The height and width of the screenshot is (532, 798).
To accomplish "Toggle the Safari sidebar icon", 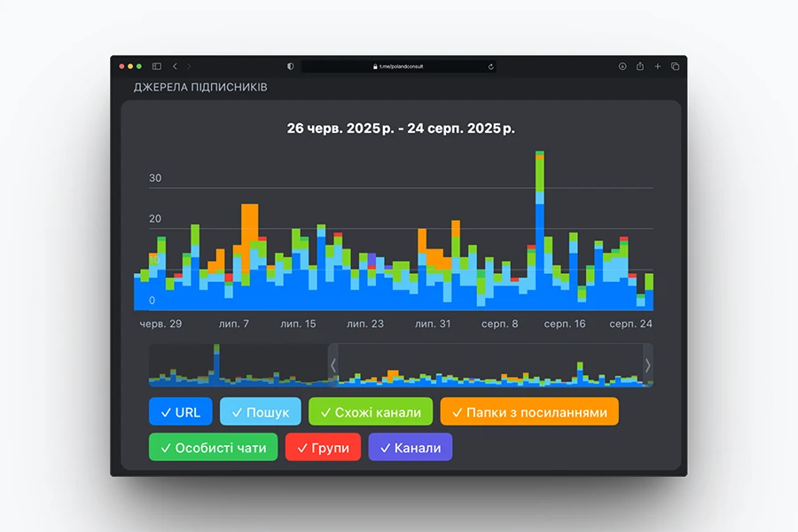I will [157, 66].
